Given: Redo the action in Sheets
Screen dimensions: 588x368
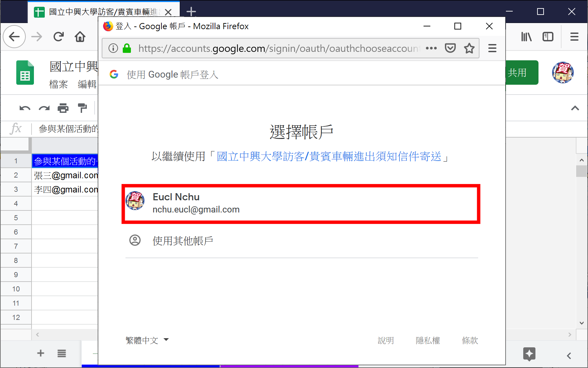Looking at the screenshot, I should click(44, 108).
